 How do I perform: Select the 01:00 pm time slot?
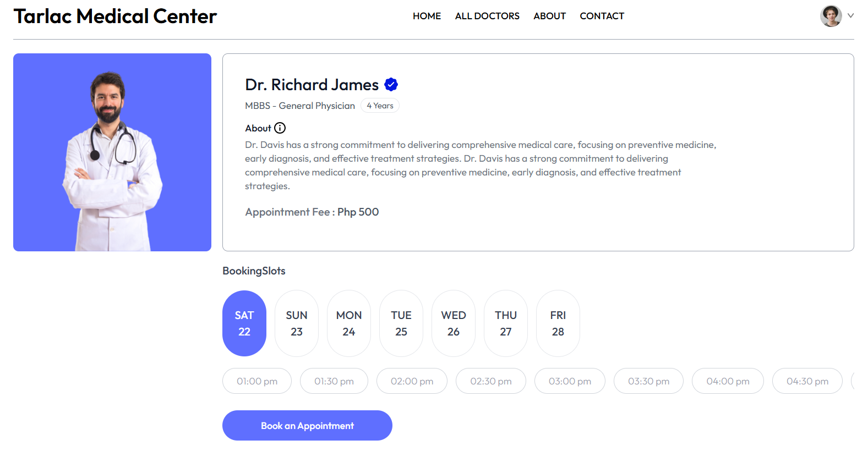click(257, 381)
